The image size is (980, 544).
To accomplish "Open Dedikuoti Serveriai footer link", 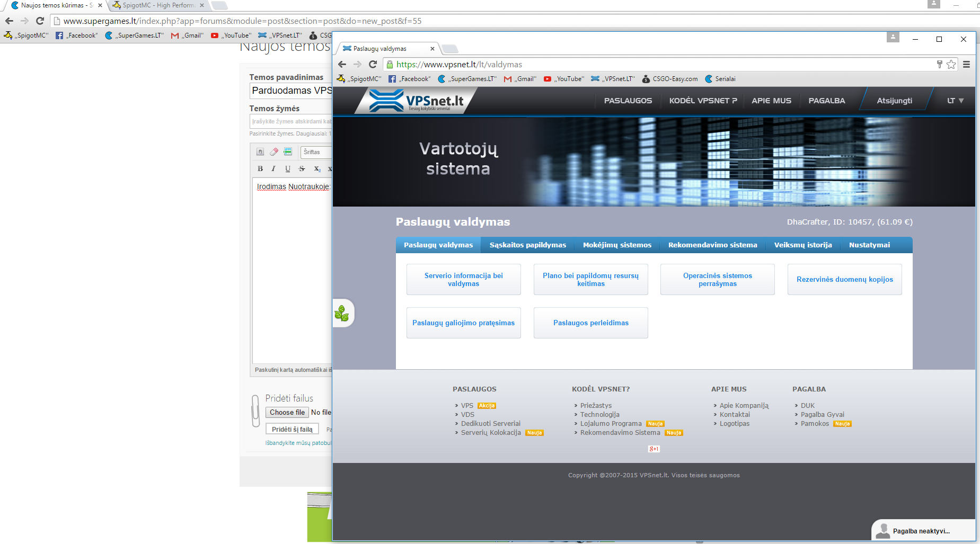I will [491, 423].
